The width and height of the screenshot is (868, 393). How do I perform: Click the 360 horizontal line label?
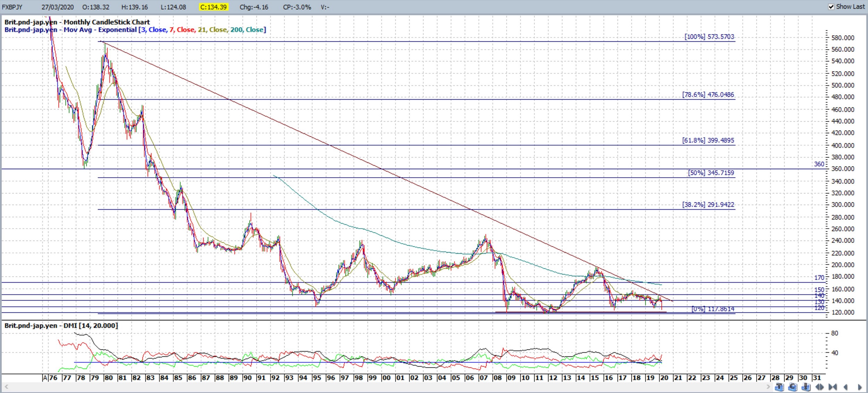click(819, 164)
